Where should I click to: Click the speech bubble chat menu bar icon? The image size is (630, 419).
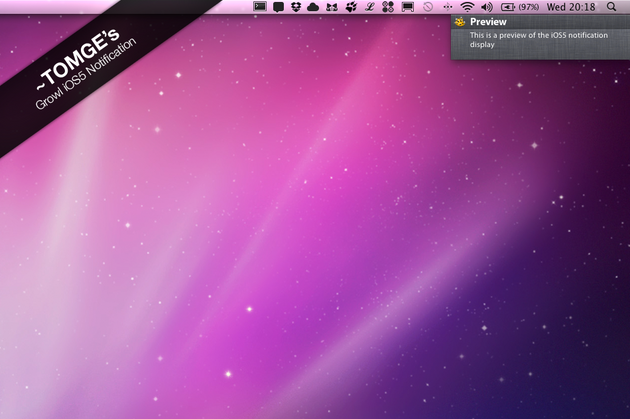point(278,7)
